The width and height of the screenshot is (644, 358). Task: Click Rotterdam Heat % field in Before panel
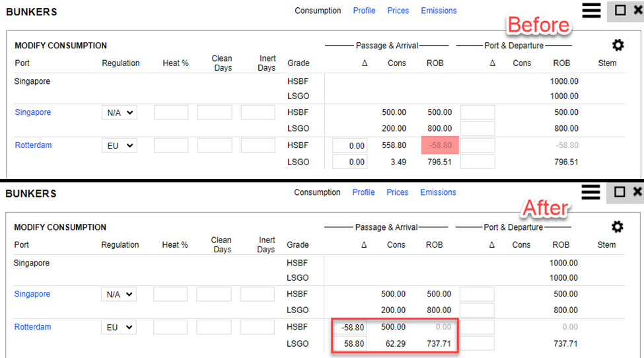(171, 145)
